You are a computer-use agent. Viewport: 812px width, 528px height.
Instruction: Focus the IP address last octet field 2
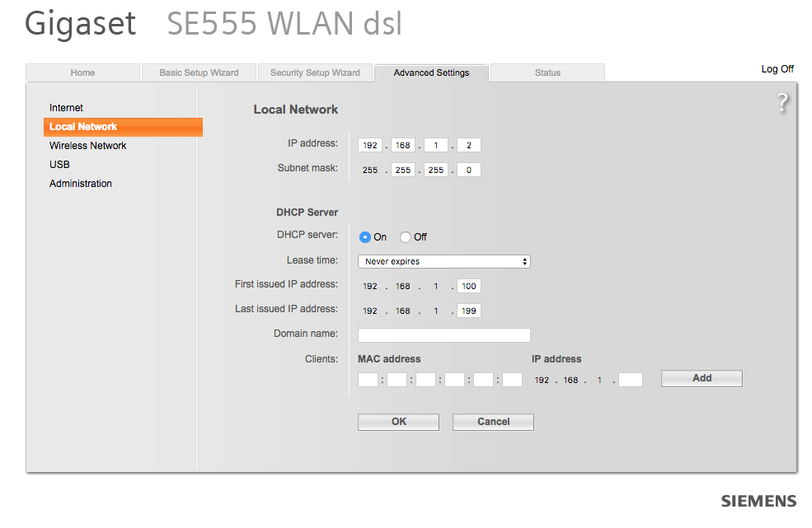pos(469,145)
